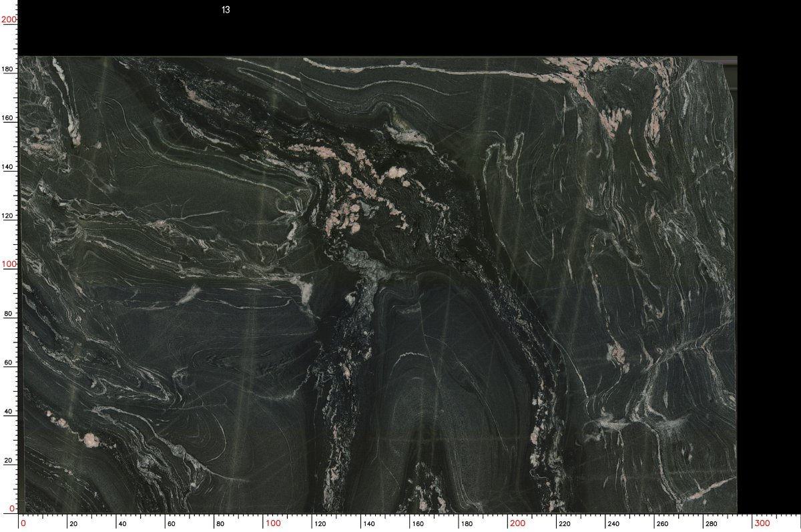Screen dimensions: 801x532
Task: Click the 280 mark on the horizontal ruler
Action: pyautogui.click(x=712, y=523)
